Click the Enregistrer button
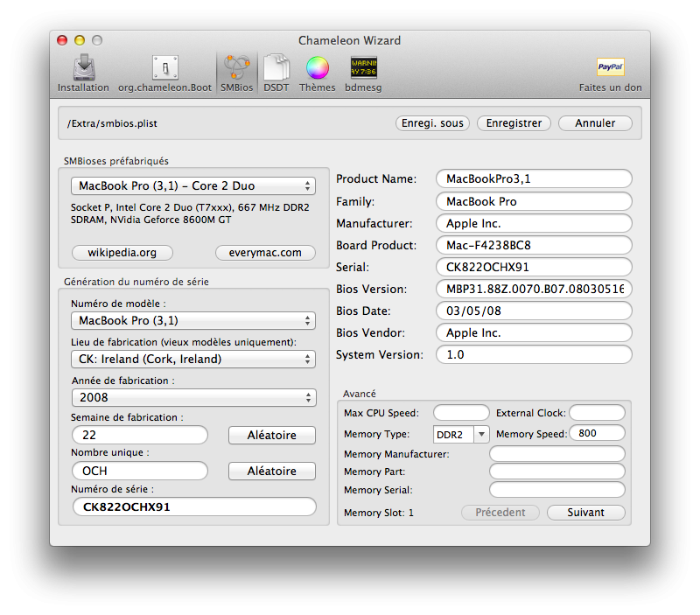Screen dimensions: 700x615 (x=514, y=123)
